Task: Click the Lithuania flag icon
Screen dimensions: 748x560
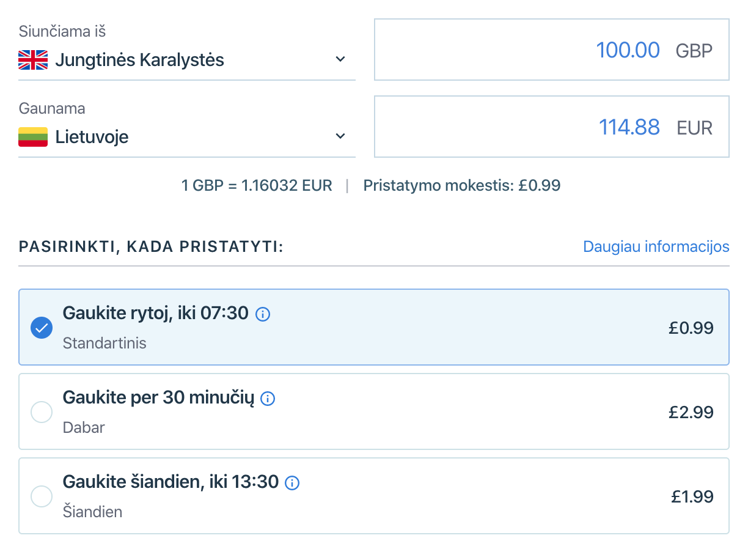Action: (33, 137)
